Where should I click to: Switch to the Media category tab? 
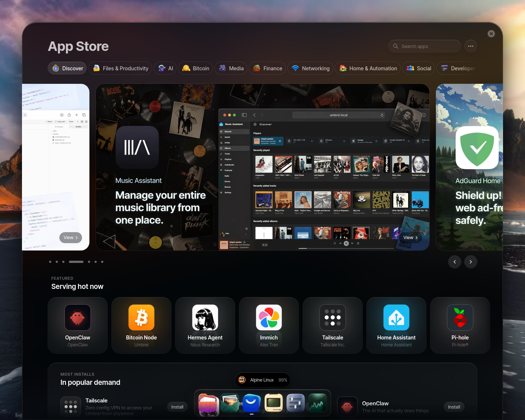(x=231, y=68)
